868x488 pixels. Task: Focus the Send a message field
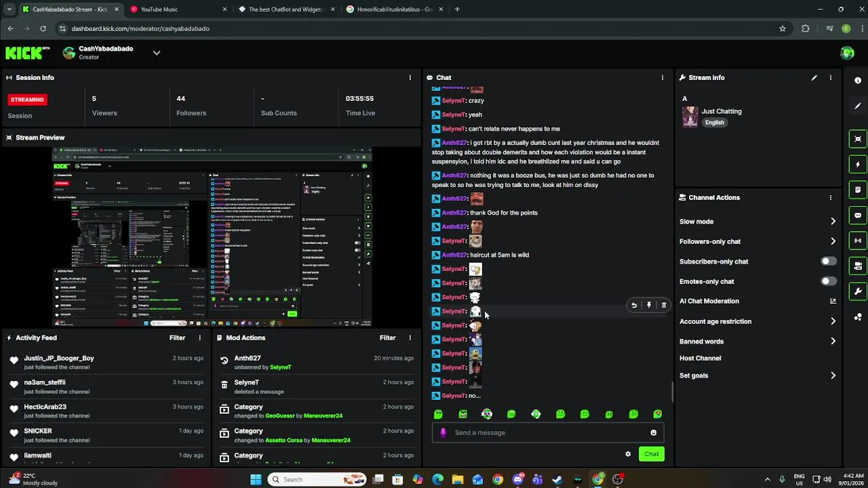coord(548,432)
